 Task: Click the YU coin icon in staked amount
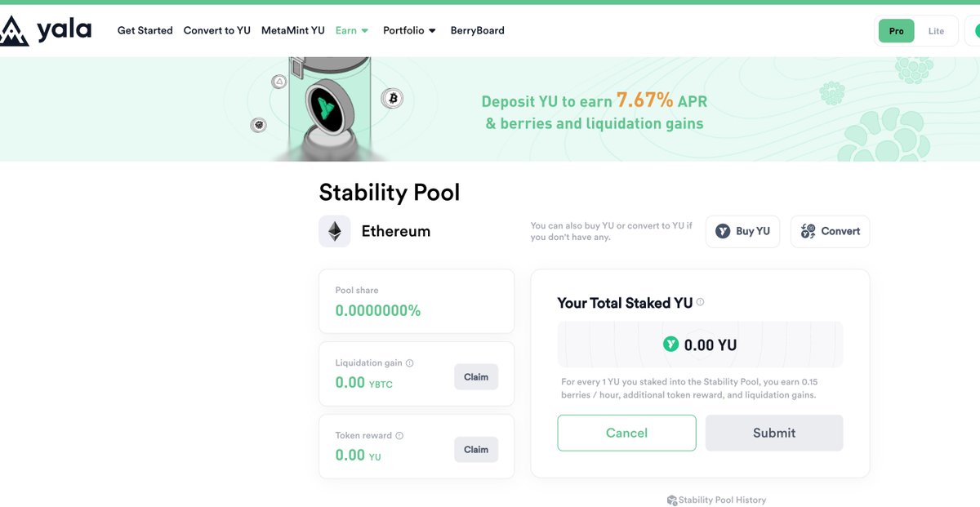coord(671,345)
